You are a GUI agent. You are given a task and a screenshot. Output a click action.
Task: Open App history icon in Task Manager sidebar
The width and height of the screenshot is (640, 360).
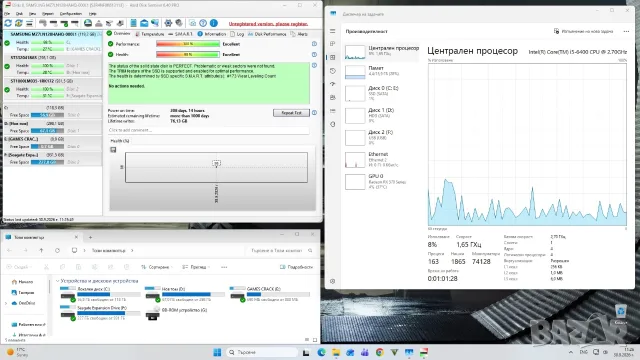(333, 71)
